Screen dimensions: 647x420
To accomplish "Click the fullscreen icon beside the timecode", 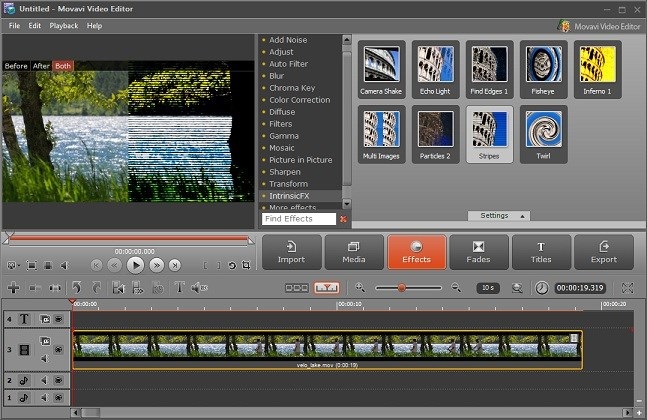I will pyautogui.click(x=627, y=287).
